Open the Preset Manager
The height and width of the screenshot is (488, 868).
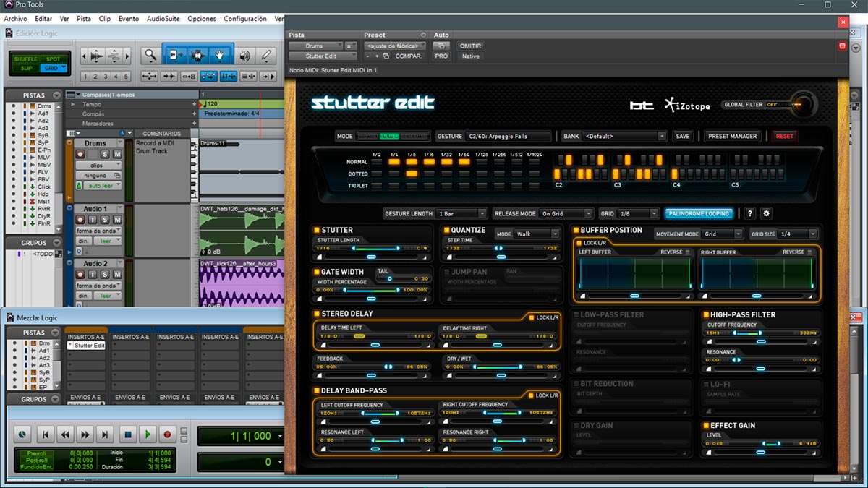coord(733,136)
